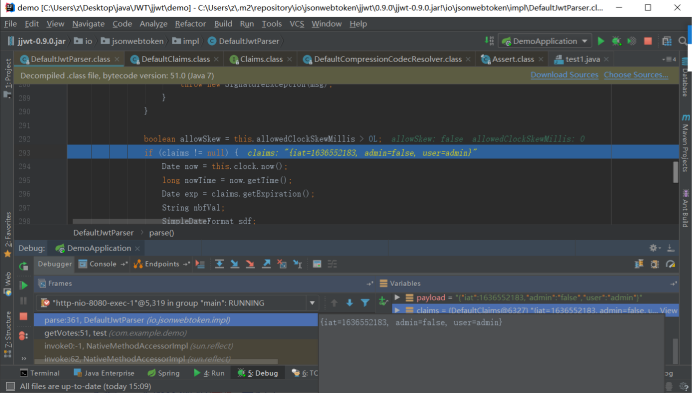Click Trace Current Stream Chain icon

click(332, 264)
